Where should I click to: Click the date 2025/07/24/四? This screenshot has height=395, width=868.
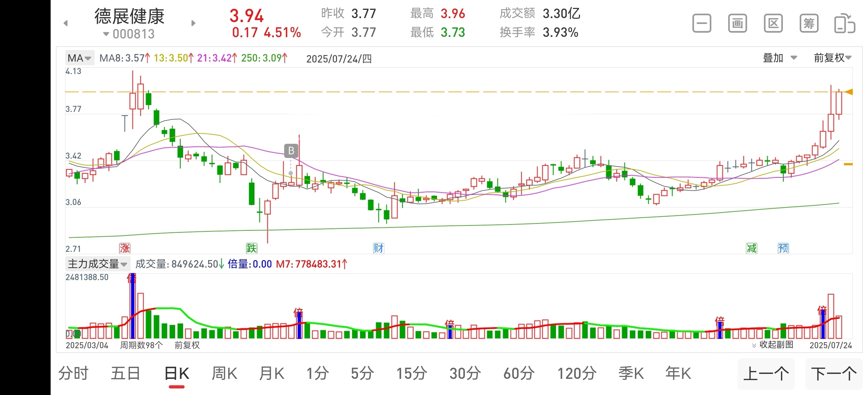tap(339, 59)
